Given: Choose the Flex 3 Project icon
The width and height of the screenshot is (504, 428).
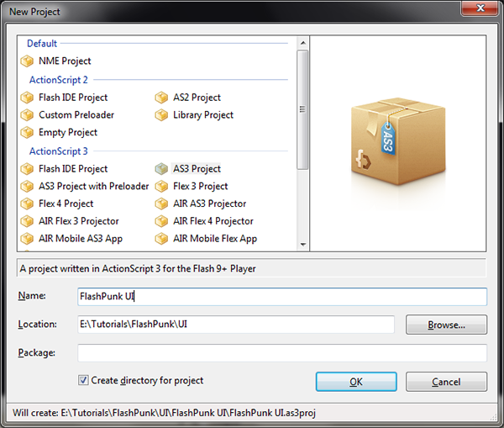Looking at the screenshot, I should [x=162, y=187].
